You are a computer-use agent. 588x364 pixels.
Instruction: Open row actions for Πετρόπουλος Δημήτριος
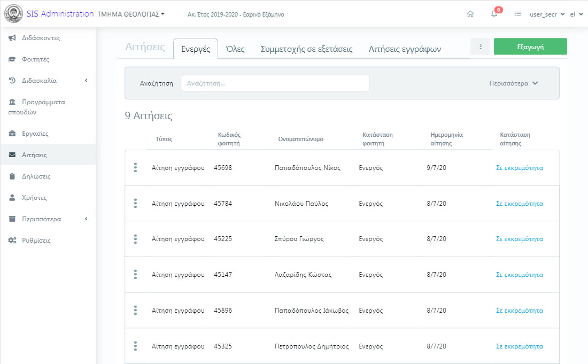pyautogui.click(x=135, y=346)
